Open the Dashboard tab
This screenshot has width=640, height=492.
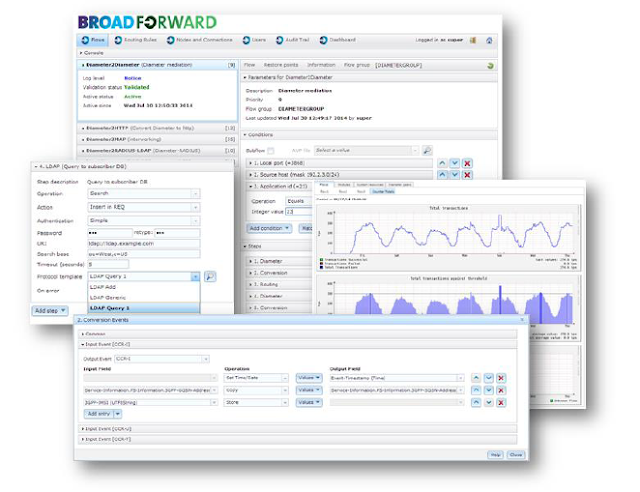point(338,40)
